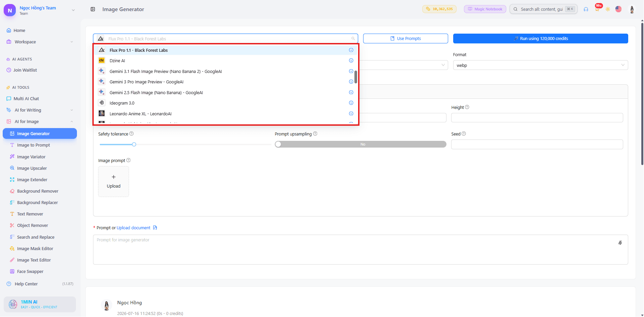The image size is (644, 317).
Task: Click the Height input field
Action: 537,118
